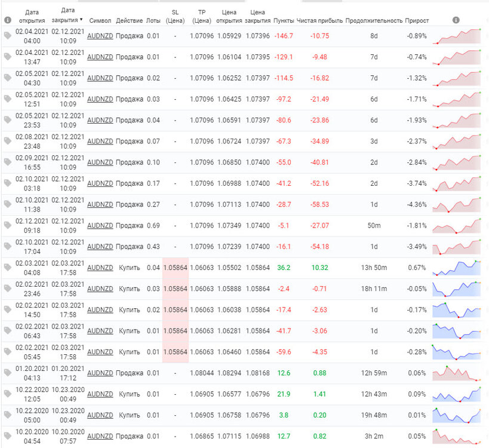Click closing price 1.08168
The image size is (489, 448).
click(257, 373)
